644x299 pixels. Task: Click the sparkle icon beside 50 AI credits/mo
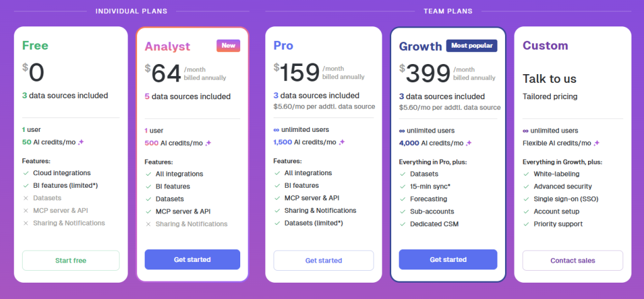[x=81, y=142]
